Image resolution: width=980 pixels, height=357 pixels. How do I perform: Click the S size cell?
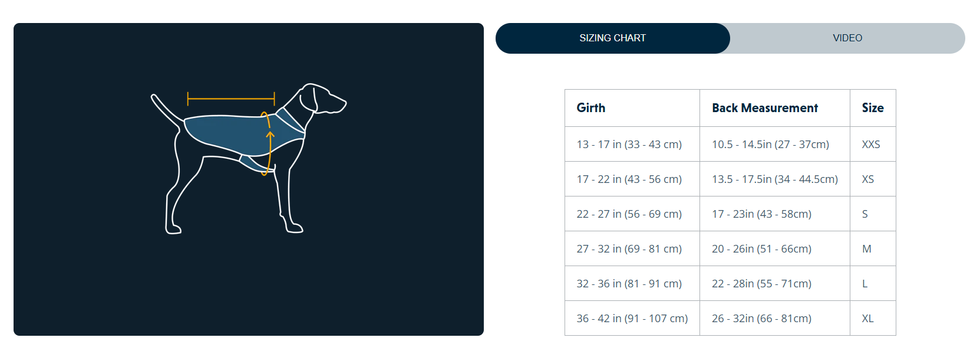coord(864,214)
